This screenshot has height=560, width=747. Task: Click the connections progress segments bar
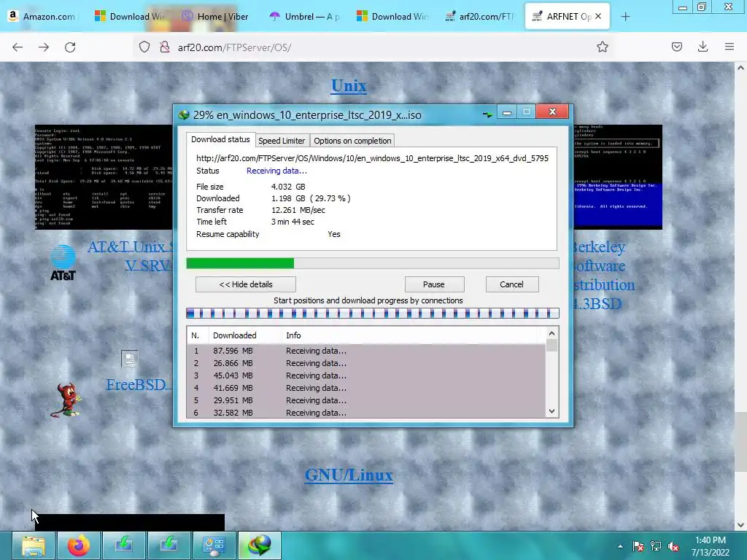click(x=373, y=314)
